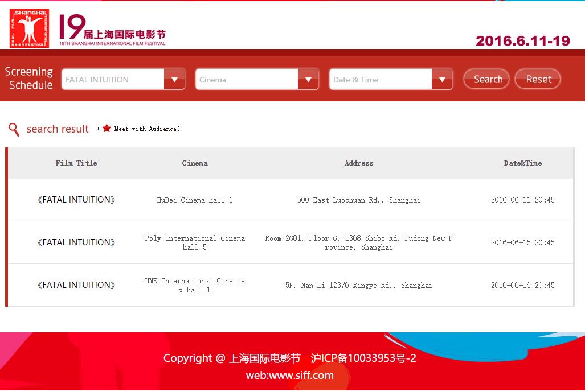Select FATAL INTUITION title in HuBei Cinema row
This screenshot has width=585, height=392.
tap(76, 200)
